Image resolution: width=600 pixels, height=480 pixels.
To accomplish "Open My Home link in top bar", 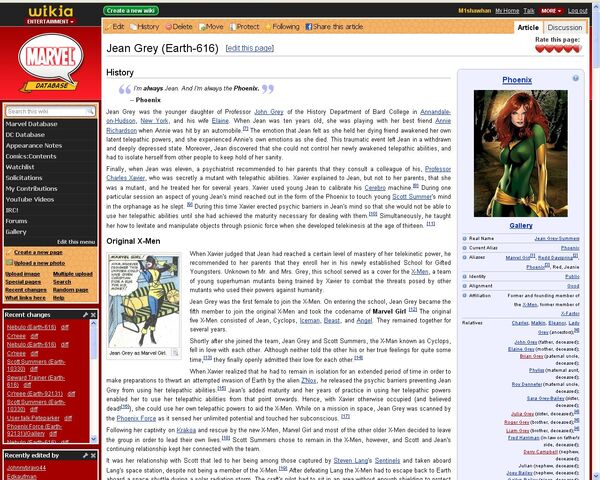I will pyautogui.click(x=507, y=11).
